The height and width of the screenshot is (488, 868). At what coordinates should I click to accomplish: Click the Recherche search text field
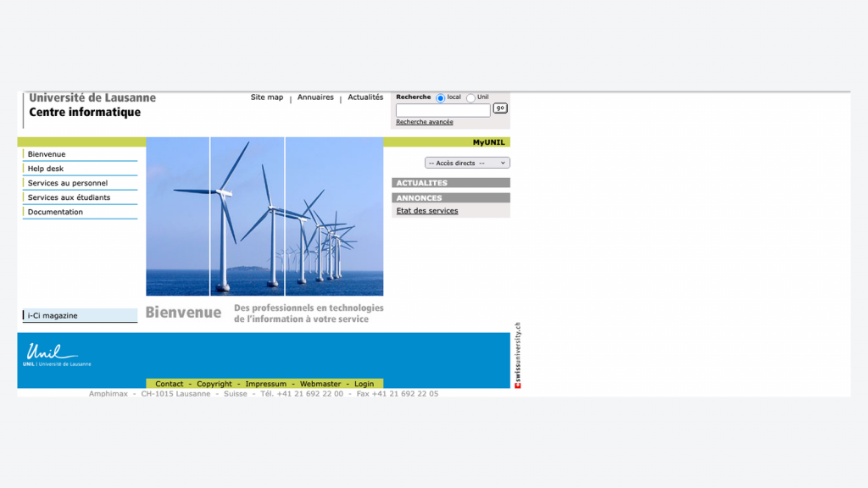442,110
